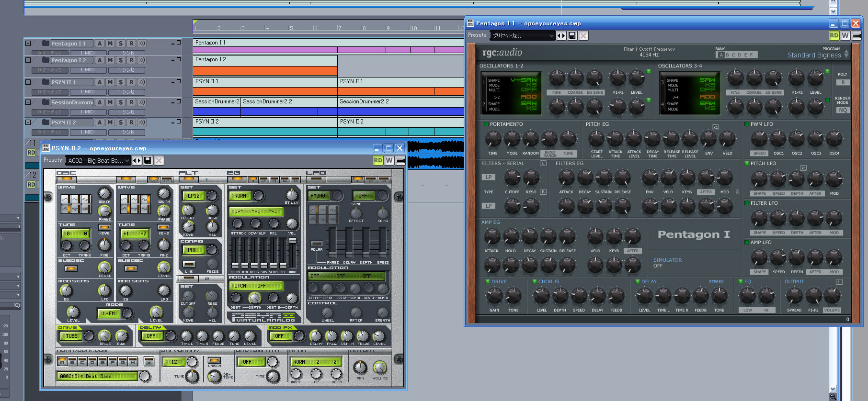The image size is (868, 401).
Task: Click the first LP filter type button in Pentagon
Action: (488, 177)
